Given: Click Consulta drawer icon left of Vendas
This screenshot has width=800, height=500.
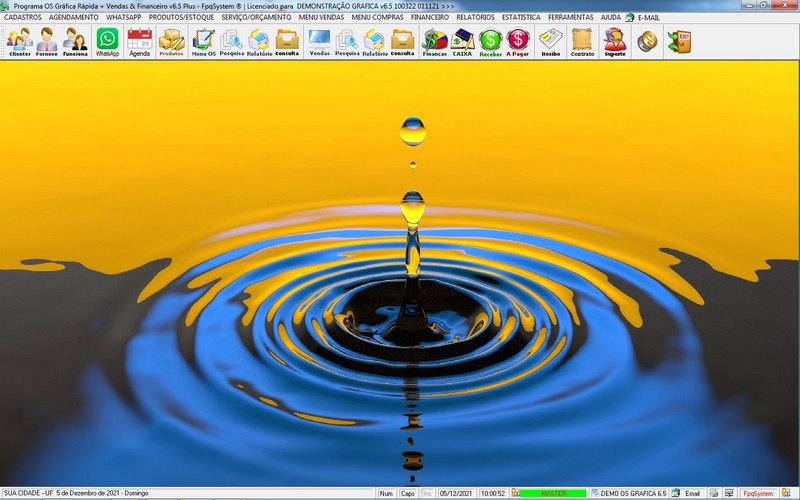Looking at the screenshot, I should [287, 42].
